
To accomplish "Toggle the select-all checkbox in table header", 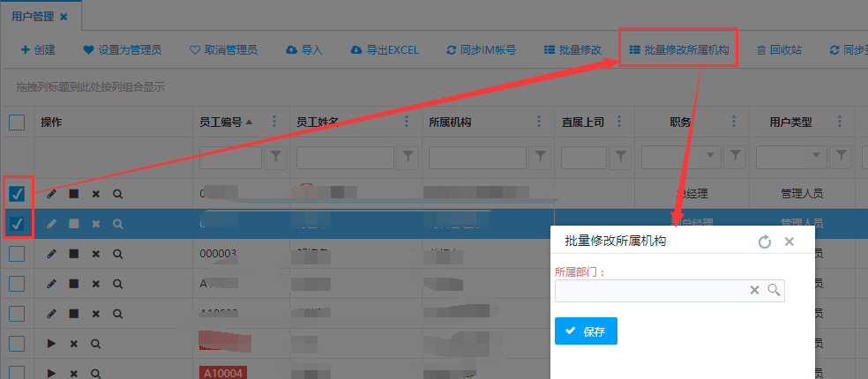I will (17, 123).
